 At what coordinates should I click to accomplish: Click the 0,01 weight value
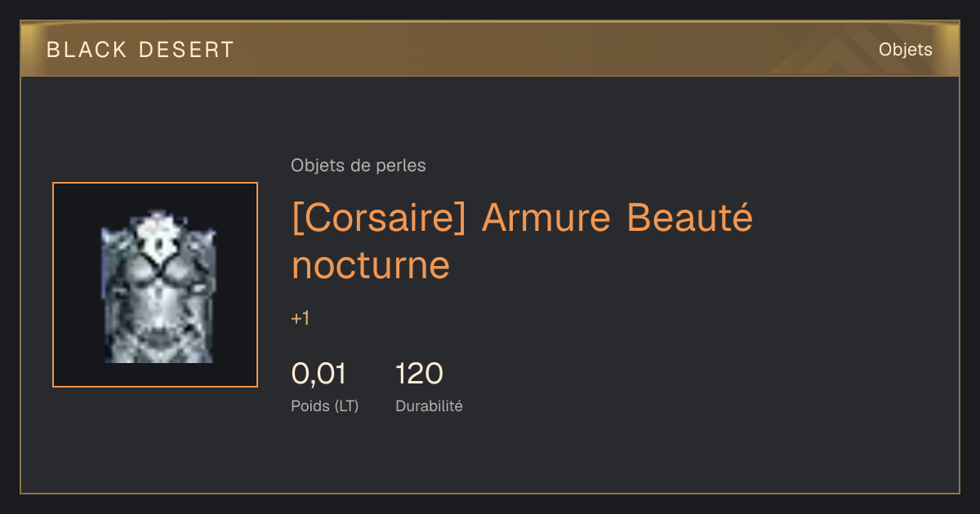click(318, 374)
